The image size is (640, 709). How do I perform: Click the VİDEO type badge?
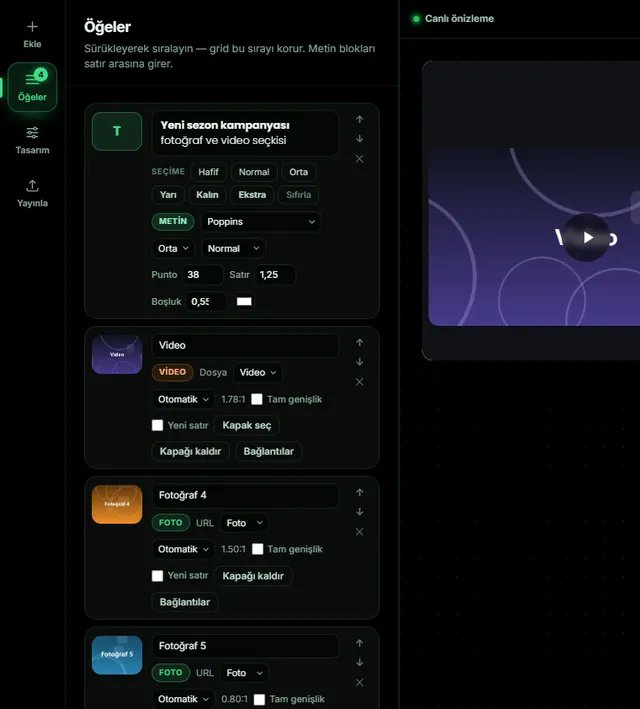(x=172, y=372)
